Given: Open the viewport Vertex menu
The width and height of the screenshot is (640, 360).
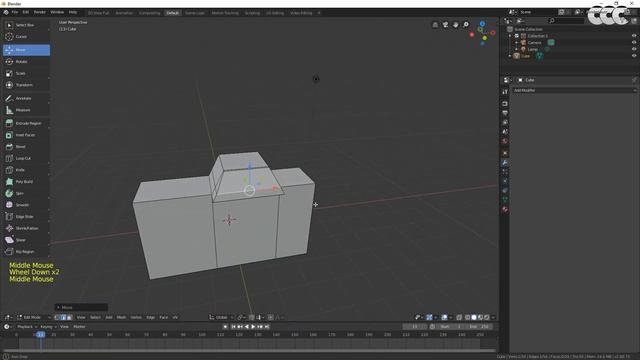Looking at the screenshot, I should click(x=136, y=318).
